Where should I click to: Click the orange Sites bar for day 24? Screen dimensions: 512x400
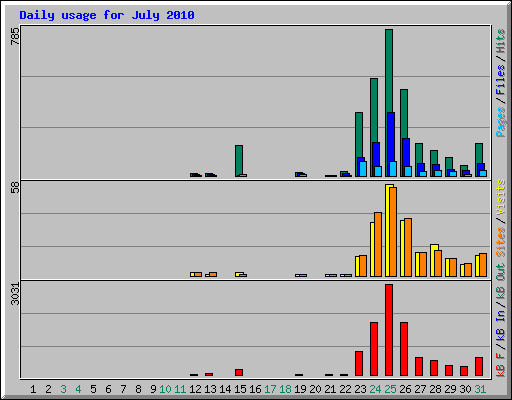[378, 244]
